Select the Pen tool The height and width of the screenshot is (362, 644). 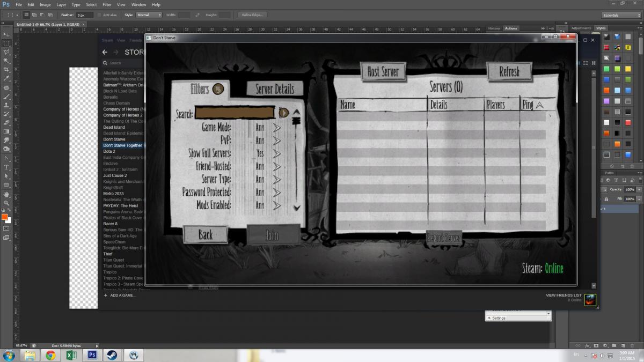pyautogui.click(x=6, y=159)
